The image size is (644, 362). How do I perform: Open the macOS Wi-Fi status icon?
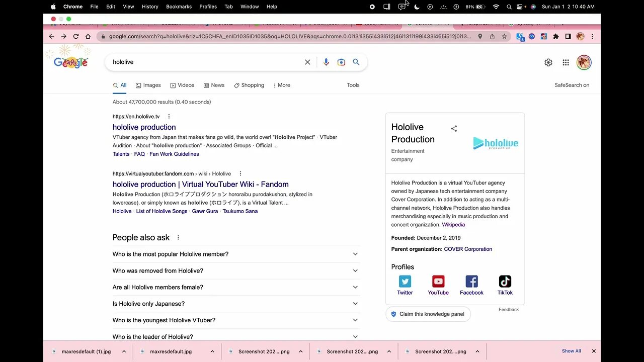click(496, 7)
